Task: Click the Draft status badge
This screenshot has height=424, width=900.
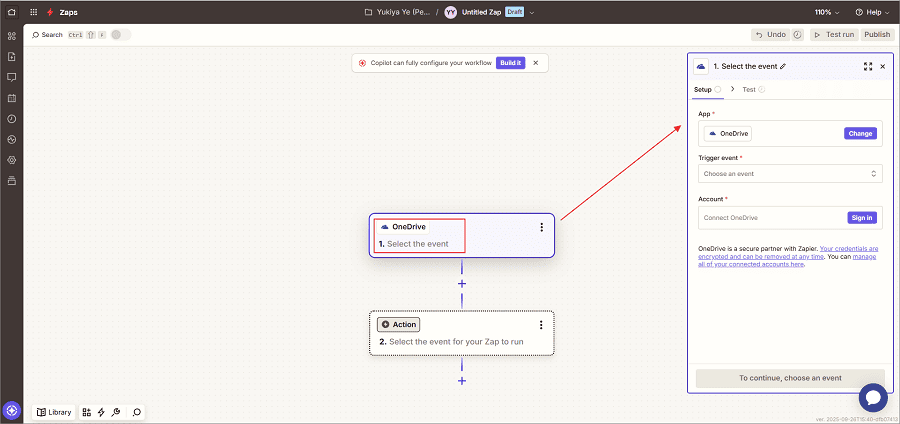Action: click(514, 12)
